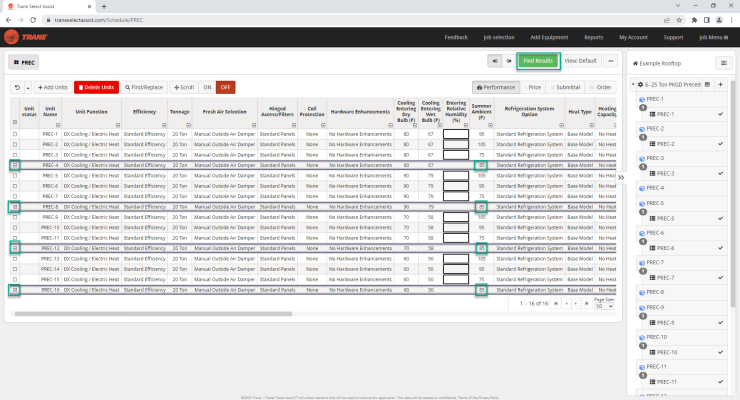Image resolution: width=740 pixels, height=400 pixels.
Task: Select PREC-8 unit in job tree
Action: coord(655,292)
